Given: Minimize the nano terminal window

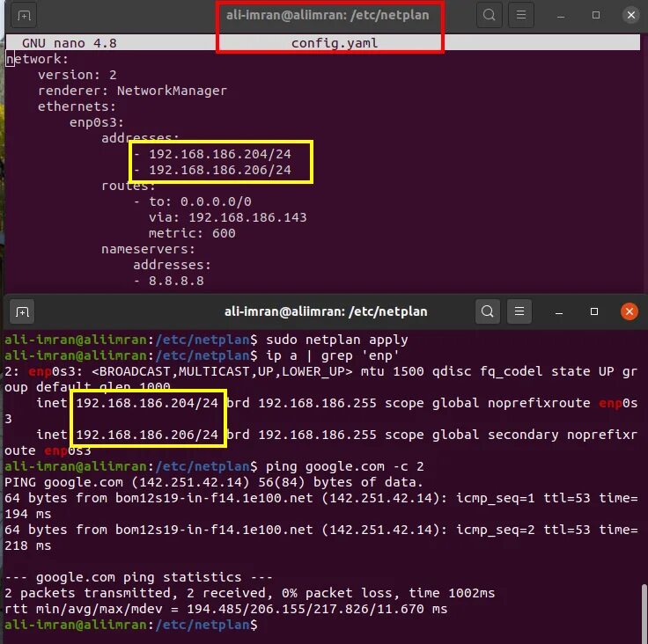Looking at the screenshot, I should click(x=560, y=16).
